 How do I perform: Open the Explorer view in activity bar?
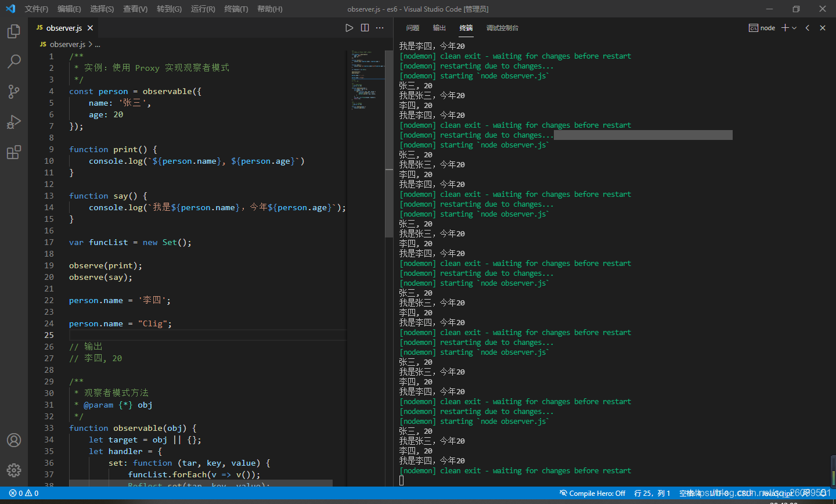coord(14,31)
